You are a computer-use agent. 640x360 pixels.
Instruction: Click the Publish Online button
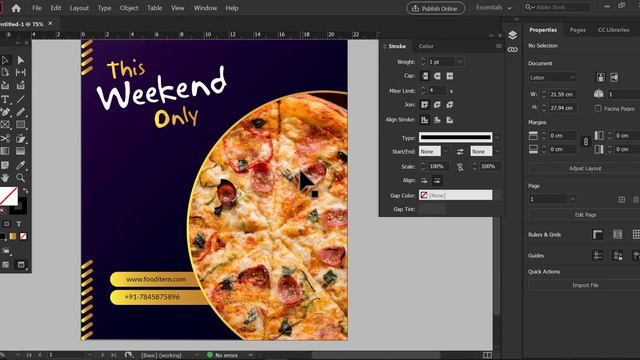tap(436, 8)
